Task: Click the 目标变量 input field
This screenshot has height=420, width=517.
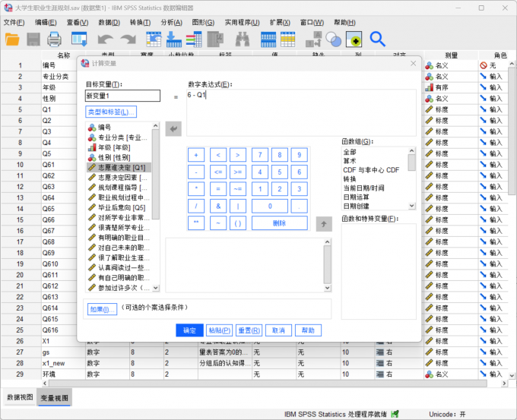Action: coord(122,96)
